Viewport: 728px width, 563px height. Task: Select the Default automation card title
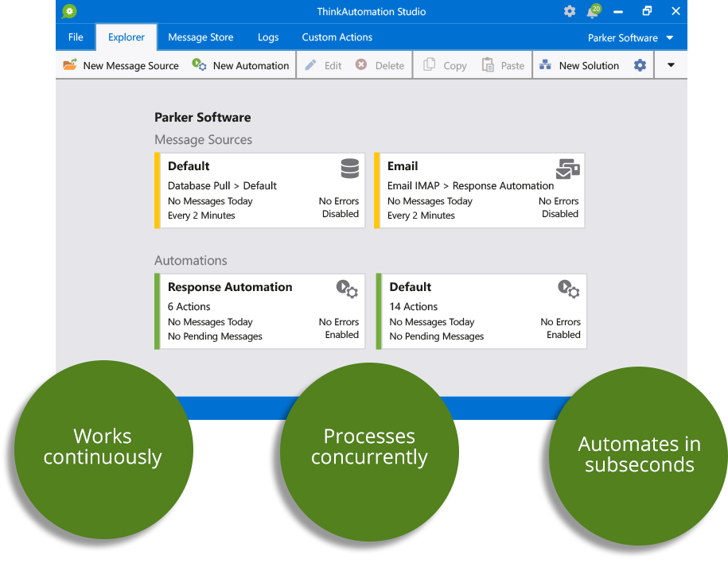[410, 287]
